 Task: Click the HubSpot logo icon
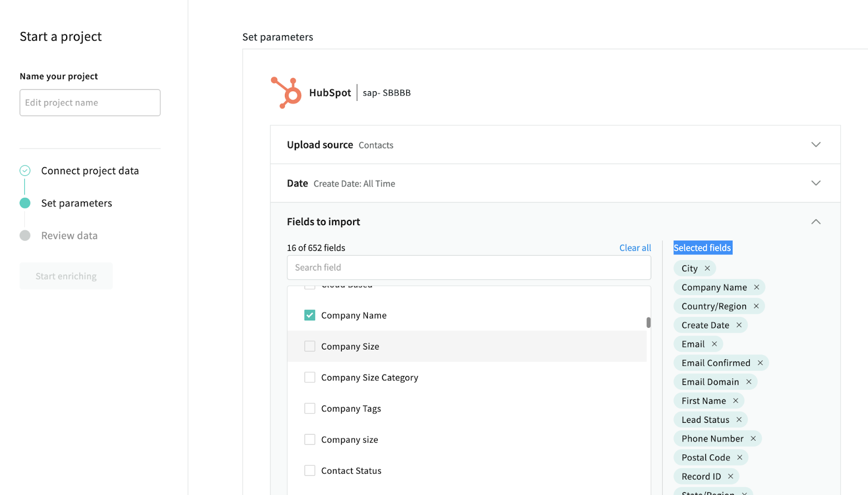(x=286, y=93)
